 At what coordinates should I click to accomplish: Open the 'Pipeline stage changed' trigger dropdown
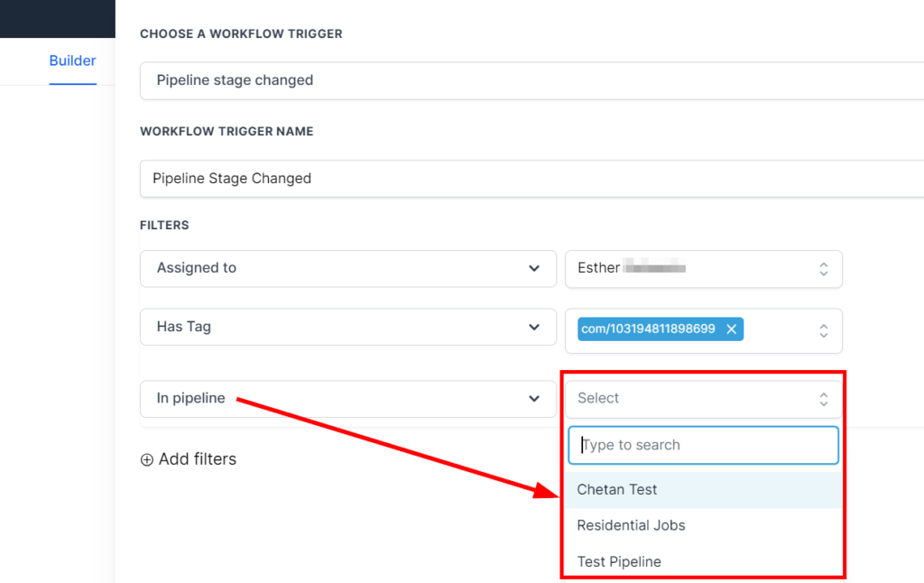tap(531, 80)
